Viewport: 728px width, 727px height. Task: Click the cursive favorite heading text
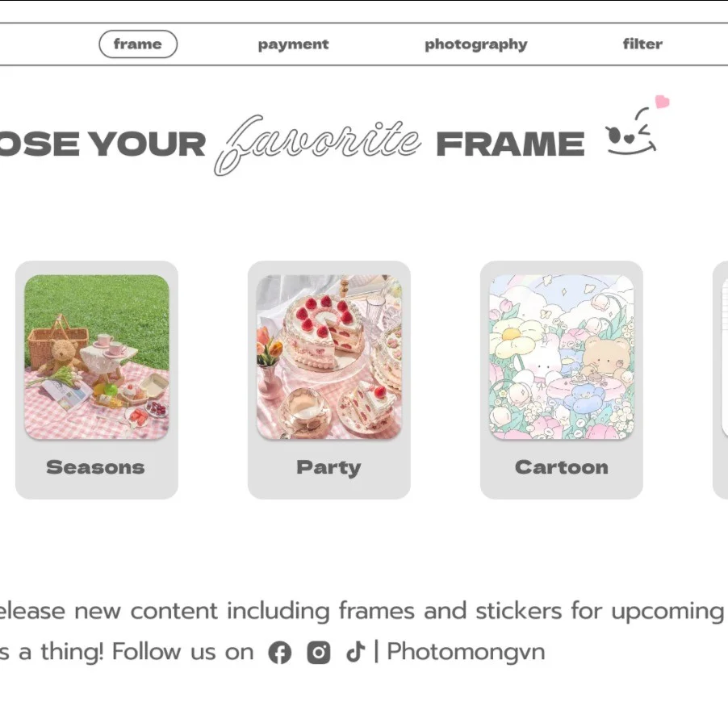317,144
